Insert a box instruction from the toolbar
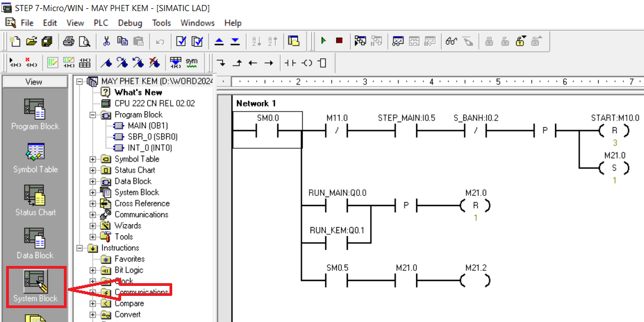 (322, 63)
